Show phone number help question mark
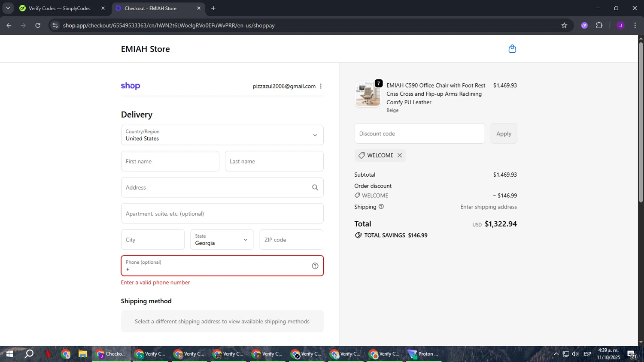 pyautogui.click(x=315, y=266)
